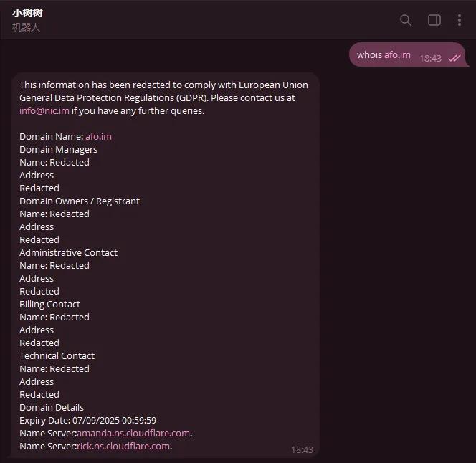Click the double-check read receipt icon
476x463 pixels.
(454, 58)
